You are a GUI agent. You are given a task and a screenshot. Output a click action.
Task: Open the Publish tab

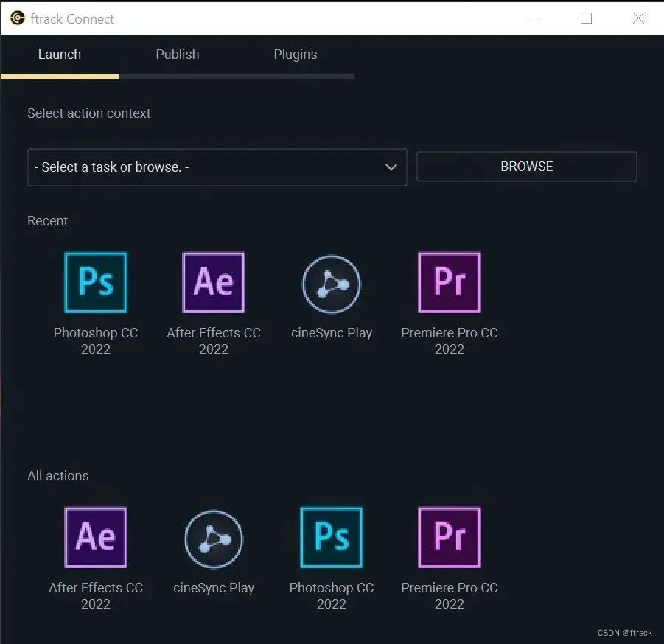tap(178, 55)
